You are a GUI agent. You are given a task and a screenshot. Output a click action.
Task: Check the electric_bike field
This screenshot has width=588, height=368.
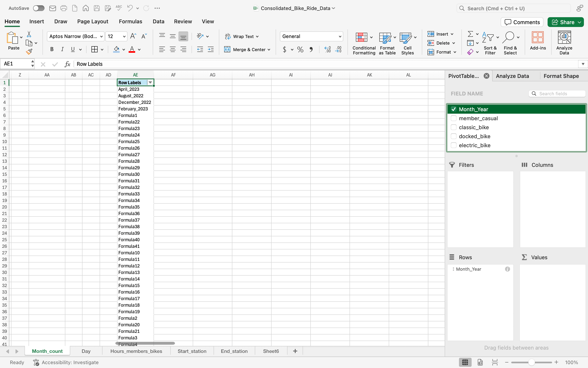[x=453, y=145]
